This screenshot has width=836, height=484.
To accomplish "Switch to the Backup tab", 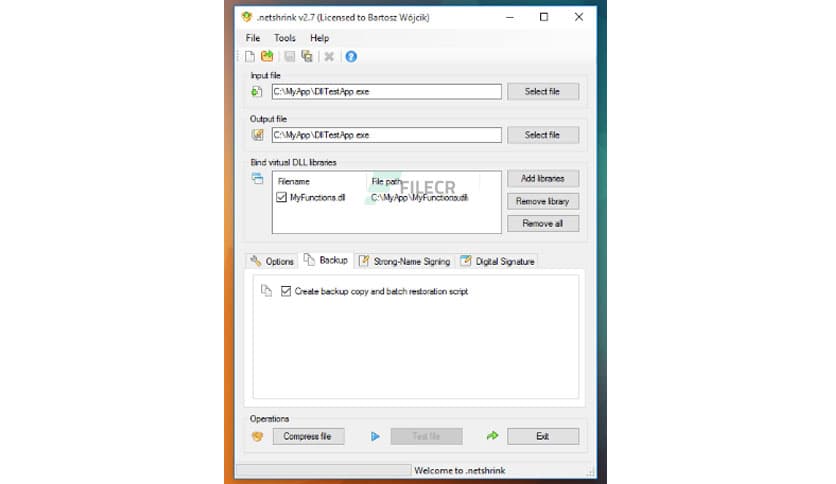I will pyautogui.click(x=326, y=260).
